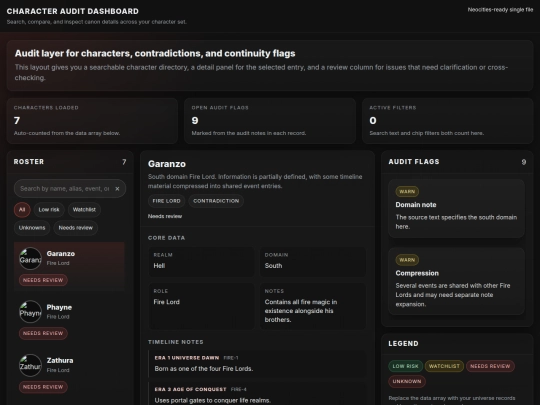The width and height of the screenshot is (540, 405).
Task: Open the Domain note audit flag card
Action: (x=456, y=208)
